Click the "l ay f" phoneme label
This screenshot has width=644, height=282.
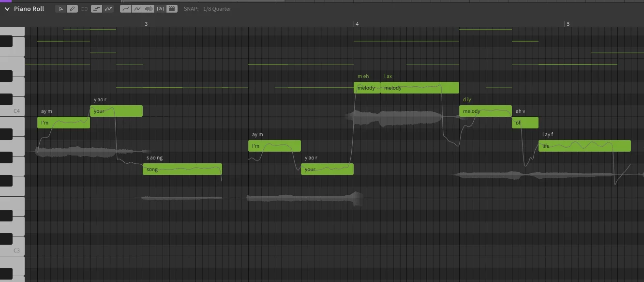click(x=547, y=135)
